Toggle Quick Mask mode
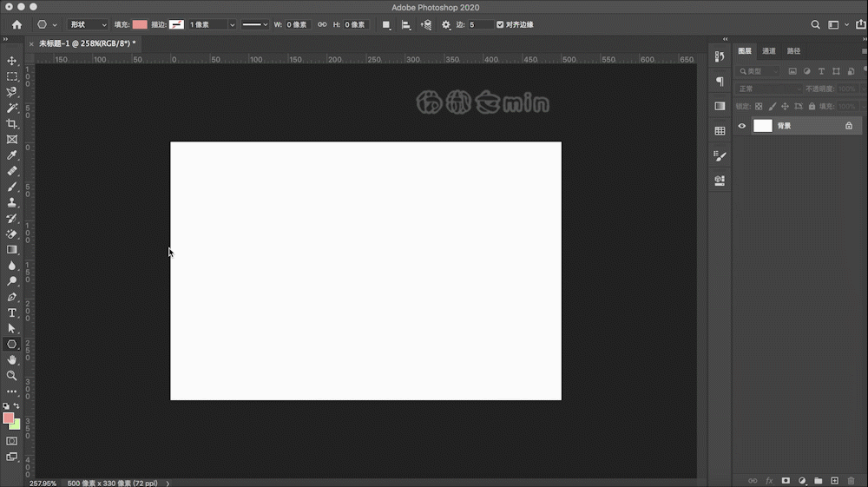868x487 pixels. click(x=11, y=441)
